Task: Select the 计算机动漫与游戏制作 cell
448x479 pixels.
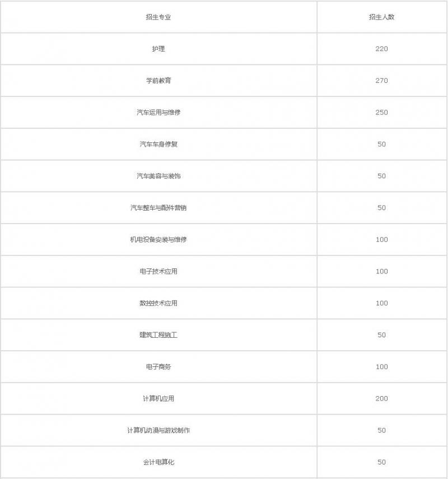Action: (158, 430)
